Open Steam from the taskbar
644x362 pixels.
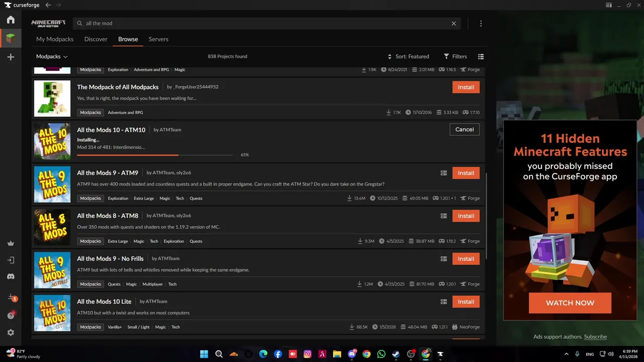pos(396,354)
